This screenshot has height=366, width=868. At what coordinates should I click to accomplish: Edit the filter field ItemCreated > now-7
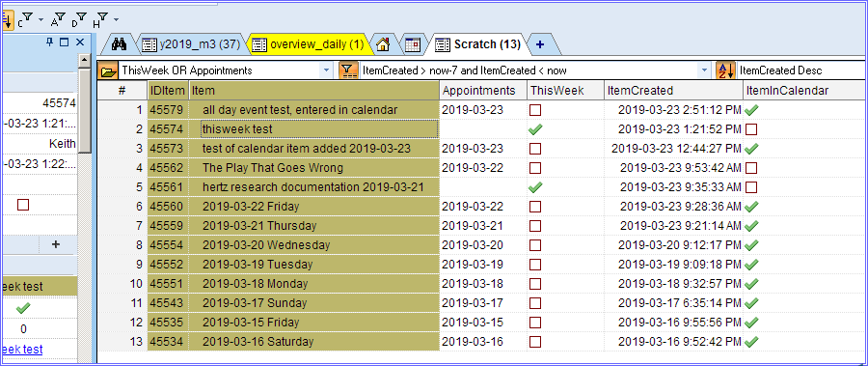529,70
